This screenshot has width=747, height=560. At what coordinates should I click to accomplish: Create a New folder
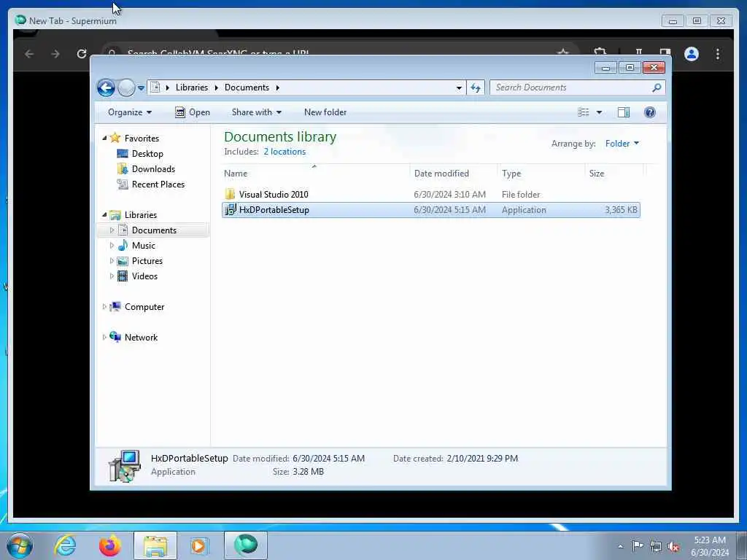(325, 112)
